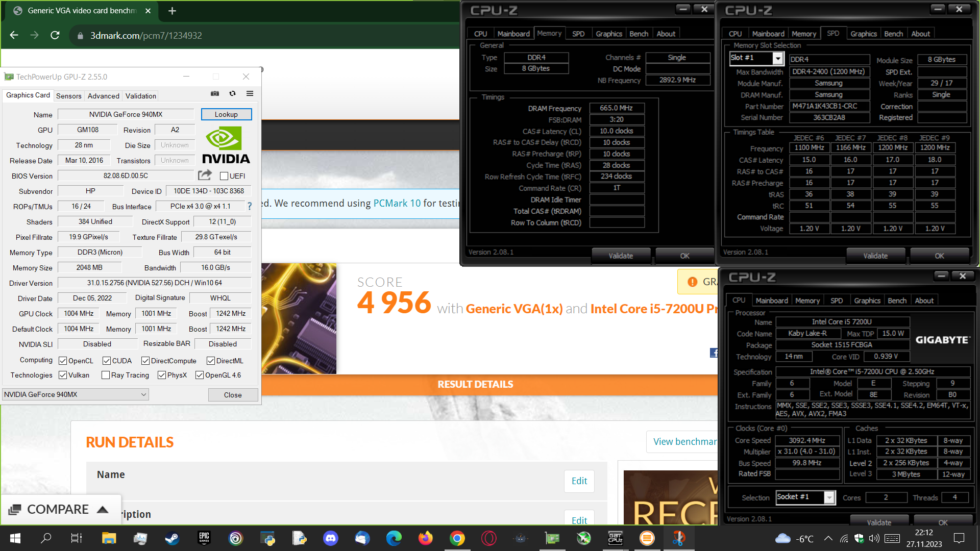Open Steam from the taskbar
Image resolution: width=980 pixels, height=551 pixels.
(172, 538)
